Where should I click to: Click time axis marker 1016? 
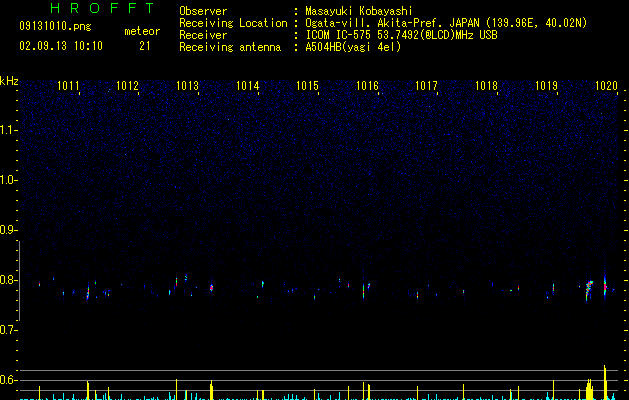point(367,86)
